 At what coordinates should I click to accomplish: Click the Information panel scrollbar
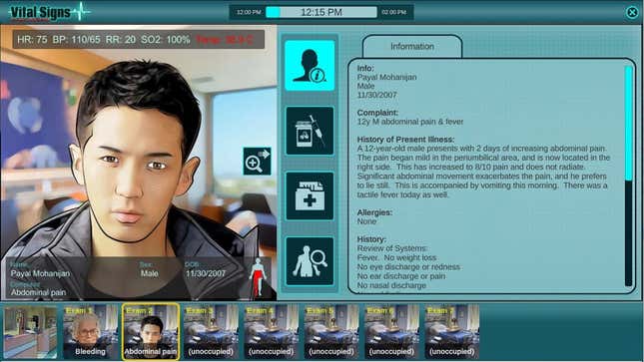pos(628,176)
